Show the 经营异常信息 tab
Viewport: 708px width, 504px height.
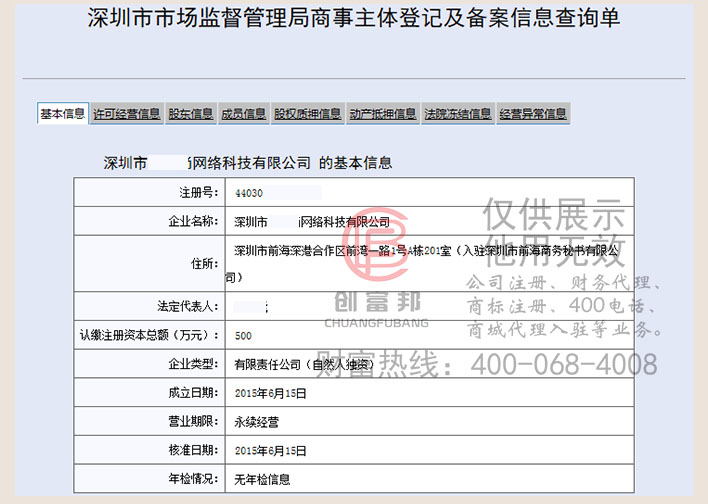[x=533, y=114]
